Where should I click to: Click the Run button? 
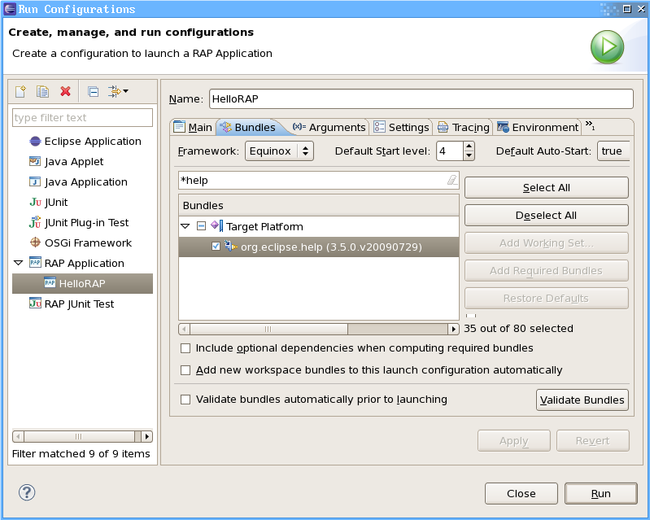tap(601, 493)
